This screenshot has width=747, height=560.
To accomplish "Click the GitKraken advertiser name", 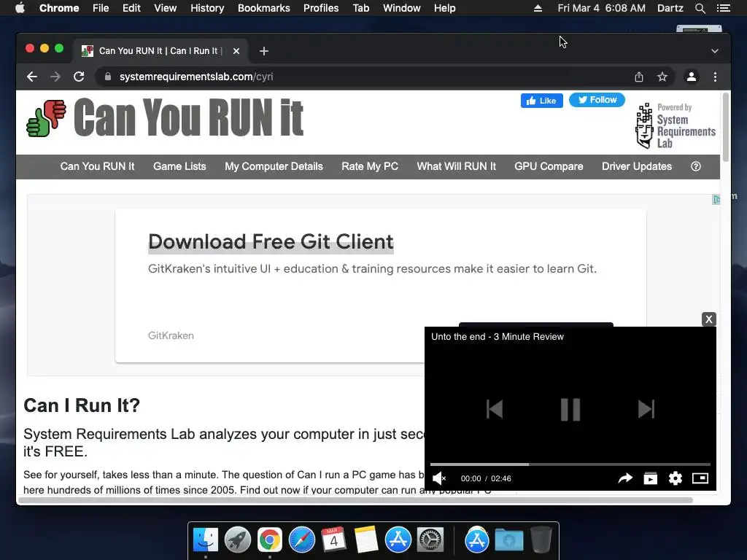I will click(171, 335).
